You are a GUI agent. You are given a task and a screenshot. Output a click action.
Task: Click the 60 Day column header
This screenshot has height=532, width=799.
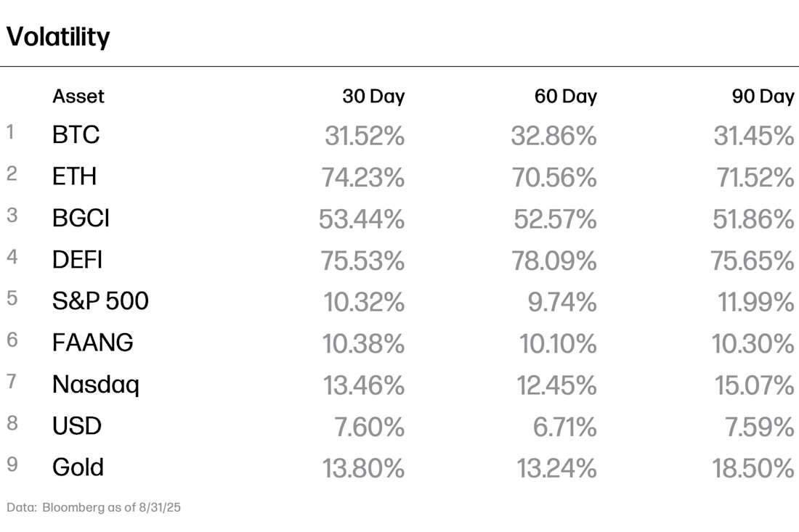(566, 97)
